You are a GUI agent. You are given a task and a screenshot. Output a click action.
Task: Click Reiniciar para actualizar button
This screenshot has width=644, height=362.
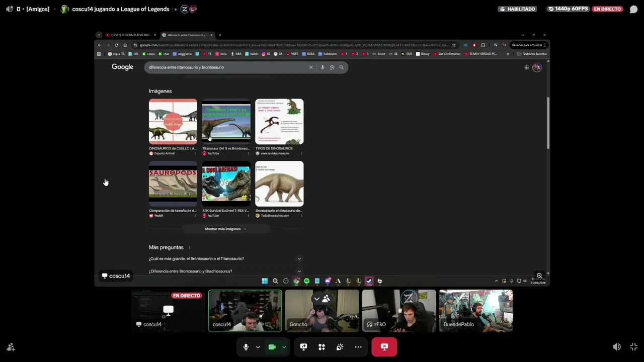pos(529,45)
